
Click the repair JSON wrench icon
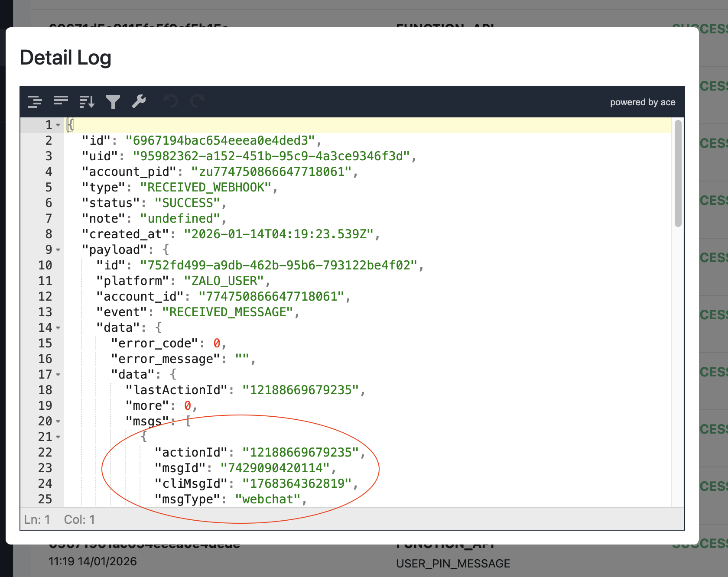click(x=139, y=101)
